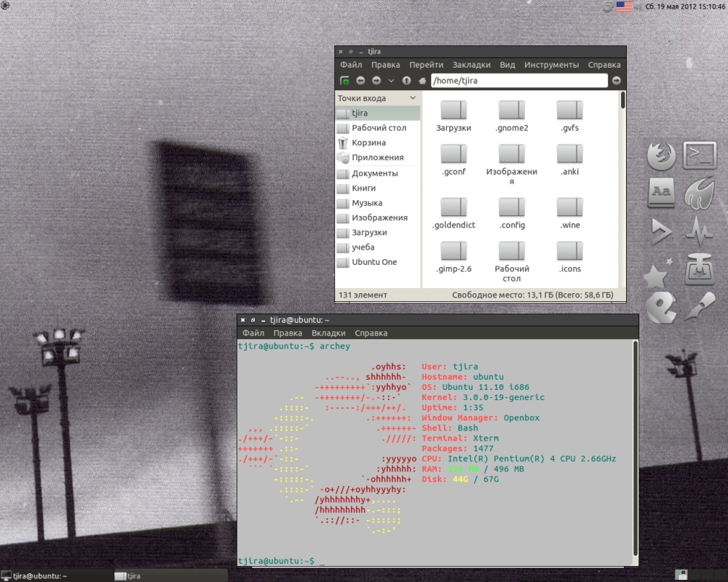Select Рабочий стол in places sidebar
This screenshot has height=582, width=728.
click(x=377, y=127)
